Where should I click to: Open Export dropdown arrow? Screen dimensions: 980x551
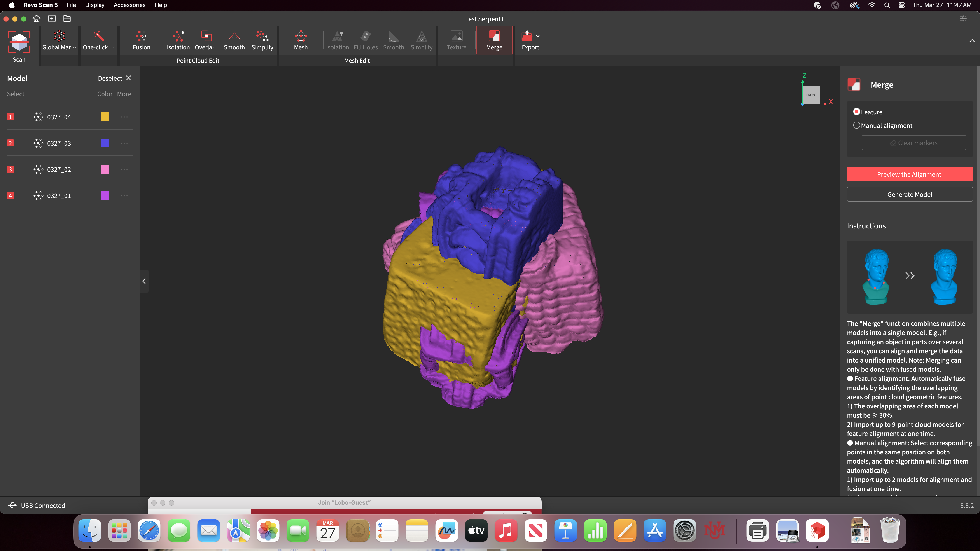point(537,36)
